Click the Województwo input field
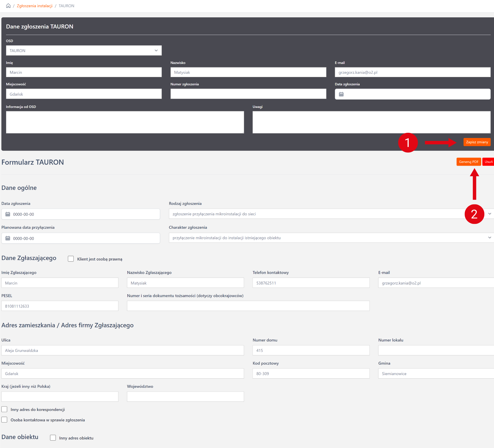 tap(185, 396)
